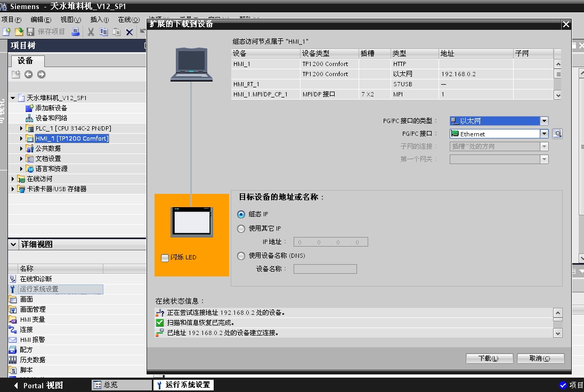Switch to Portal 视图
This screenshot has height=392, width=584.
38,385
